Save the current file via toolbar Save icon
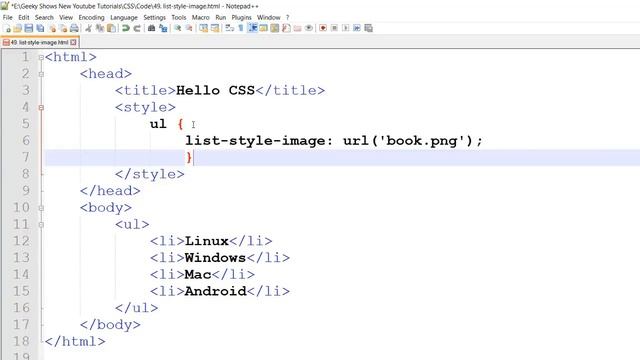The image size is (640, 360). pyautogui.click(x=29, y=28)
